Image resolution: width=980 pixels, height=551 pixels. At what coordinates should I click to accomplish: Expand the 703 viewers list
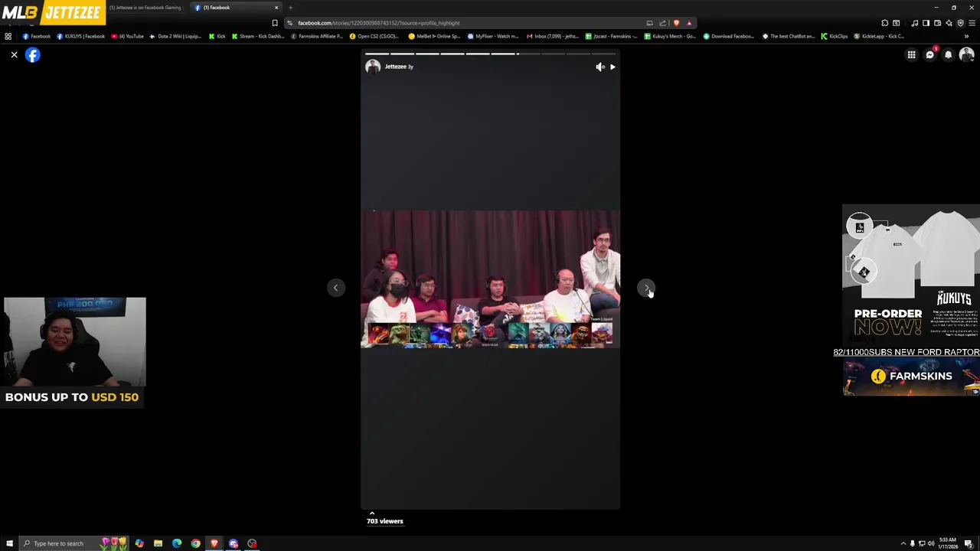[384, 520]
